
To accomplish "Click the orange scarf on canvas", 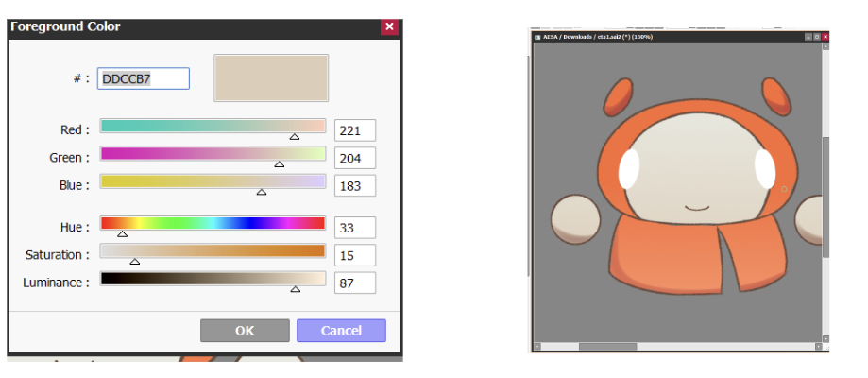I will coord(696,255).
